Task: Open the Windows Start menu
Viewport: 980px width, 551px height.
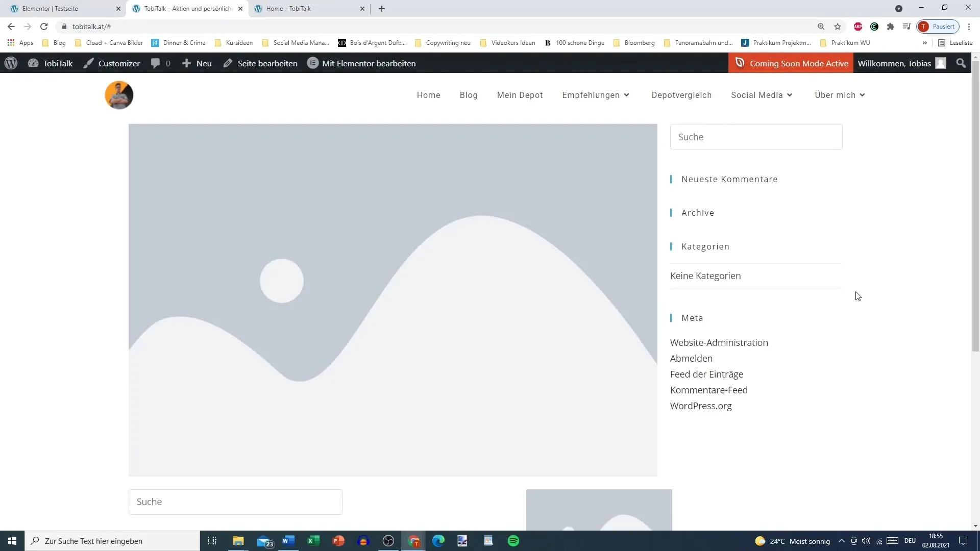Action: click(12, 541)
